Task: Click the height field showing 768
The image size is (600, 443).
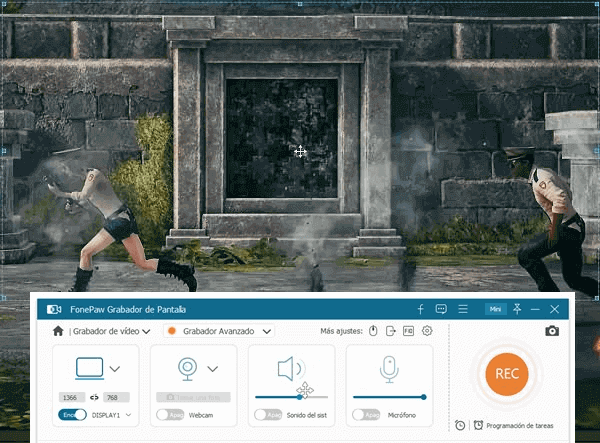Action: [x=117, y=397]
